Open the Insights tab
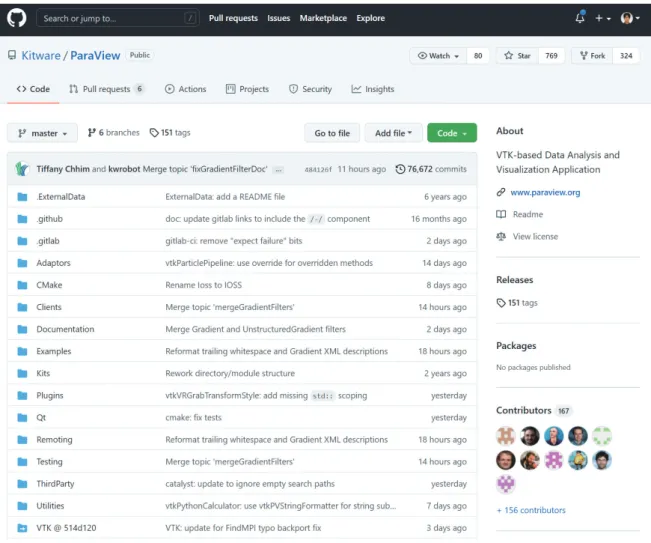Image resolution: width=651 pixels, height=543 pixels. pyautogui.click(x=372, y=89)
